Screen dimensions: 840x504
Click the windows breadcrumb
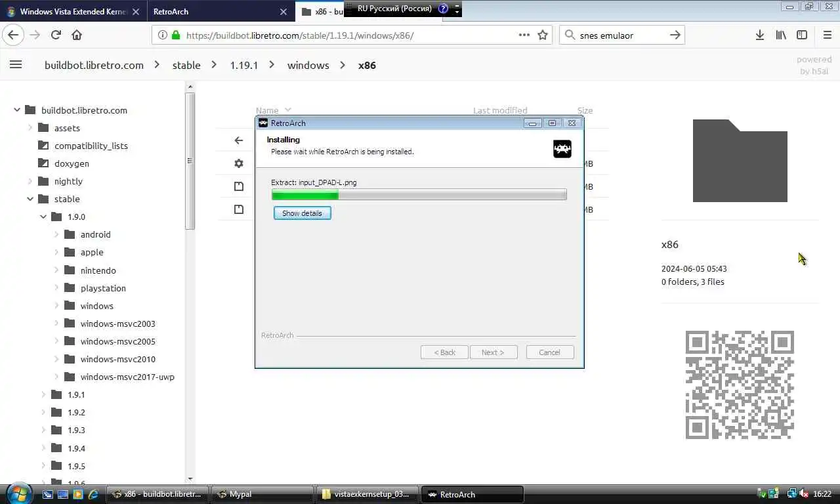(308, 65)
